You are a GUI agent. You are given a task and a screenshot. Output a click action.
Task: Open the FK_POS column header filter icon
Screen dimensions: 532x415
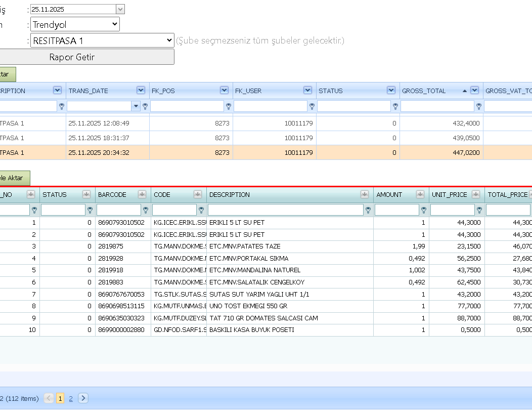[224, 90]
